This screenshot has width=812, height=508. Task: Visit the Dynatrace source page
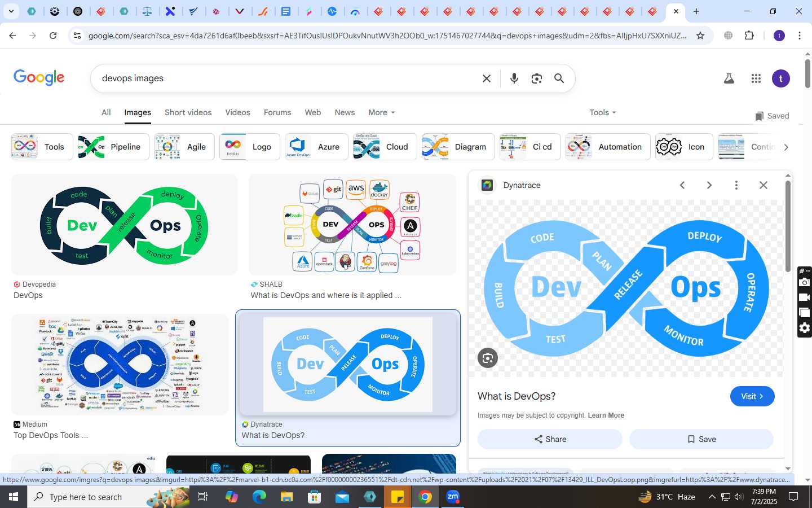[752, 396]
